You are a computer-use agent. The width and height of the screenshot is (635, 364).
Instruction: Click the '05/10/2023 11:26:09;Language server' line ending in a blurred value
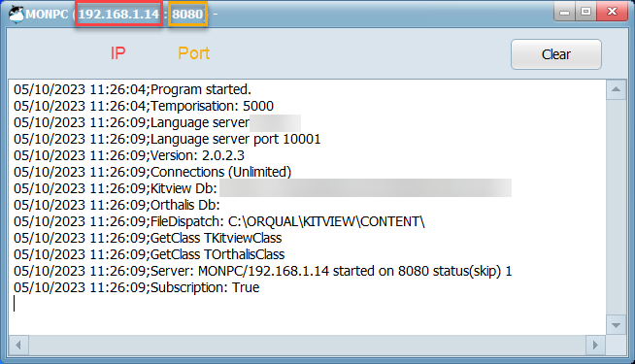(x=157, y=122)
